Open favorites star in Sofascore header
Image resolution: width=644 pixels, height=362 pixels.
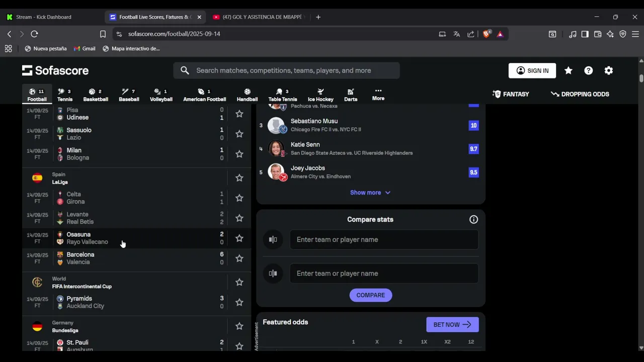569,70
